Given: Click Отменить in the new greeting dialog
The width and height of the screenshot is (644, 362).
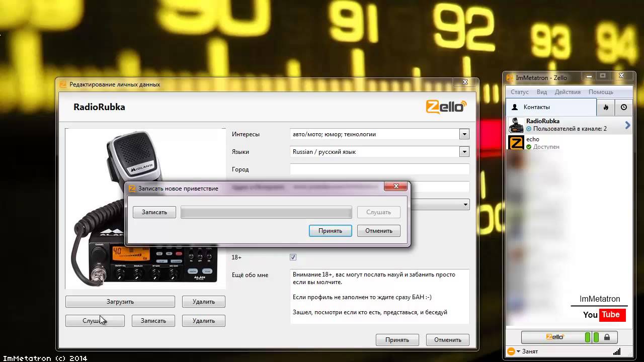Looking at the screenshot, I should (379, 231).
